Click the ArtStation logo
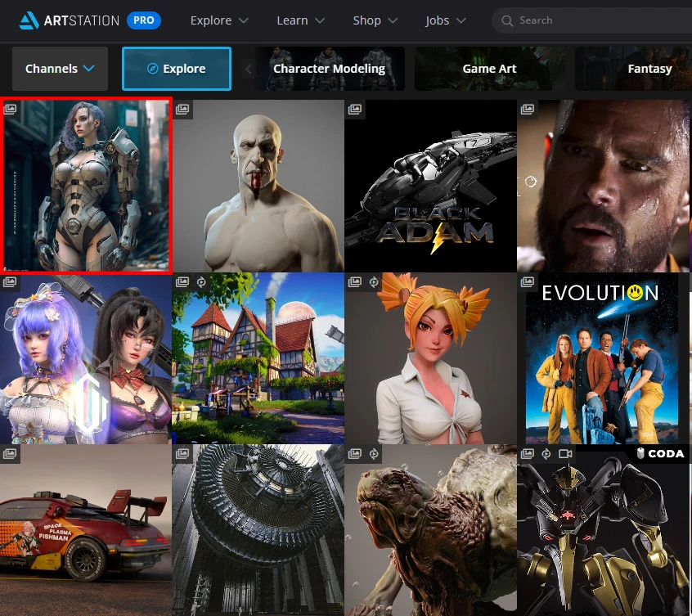The width and height of the screenshot is (692, 616). (69, 20)
